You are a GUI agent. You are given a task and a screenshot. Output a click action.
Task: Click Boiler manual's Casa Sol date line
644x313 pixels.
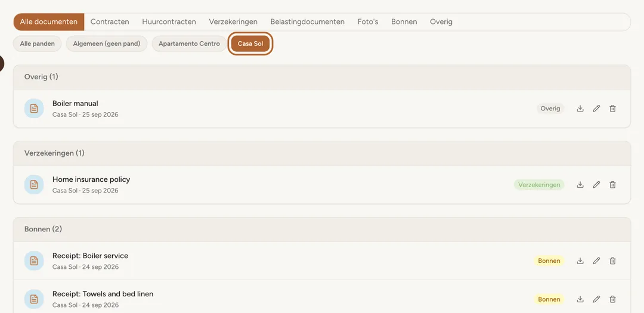[85, 114]
